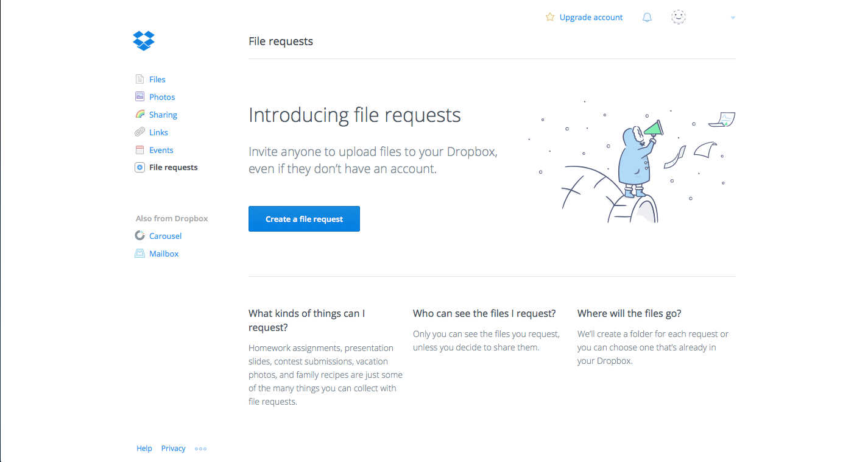Click the Introducing file requests headline
Viewport: 868px width, 462px height.
[x=355, y=115]
